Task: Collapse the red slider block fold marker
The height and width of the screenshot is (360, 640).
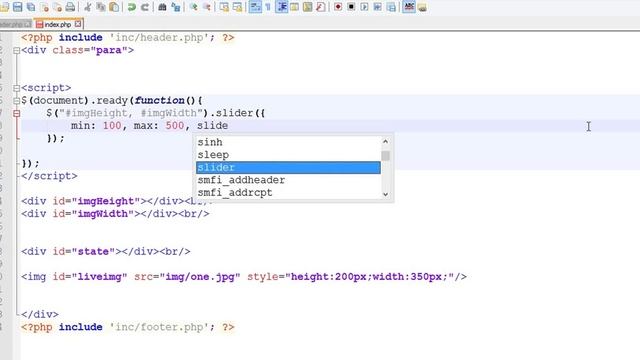Action: point(16,113)
